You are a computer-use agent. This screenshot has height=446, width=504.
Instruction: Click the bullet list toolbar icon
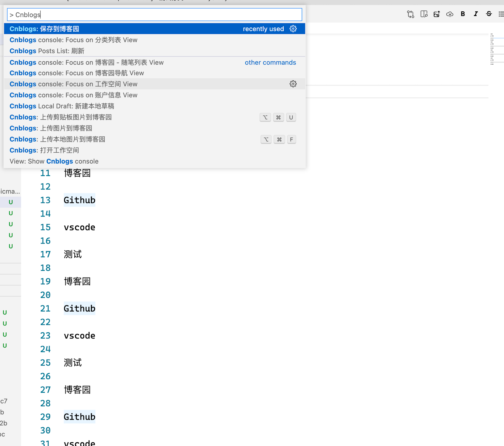click(x=501, y=14)
